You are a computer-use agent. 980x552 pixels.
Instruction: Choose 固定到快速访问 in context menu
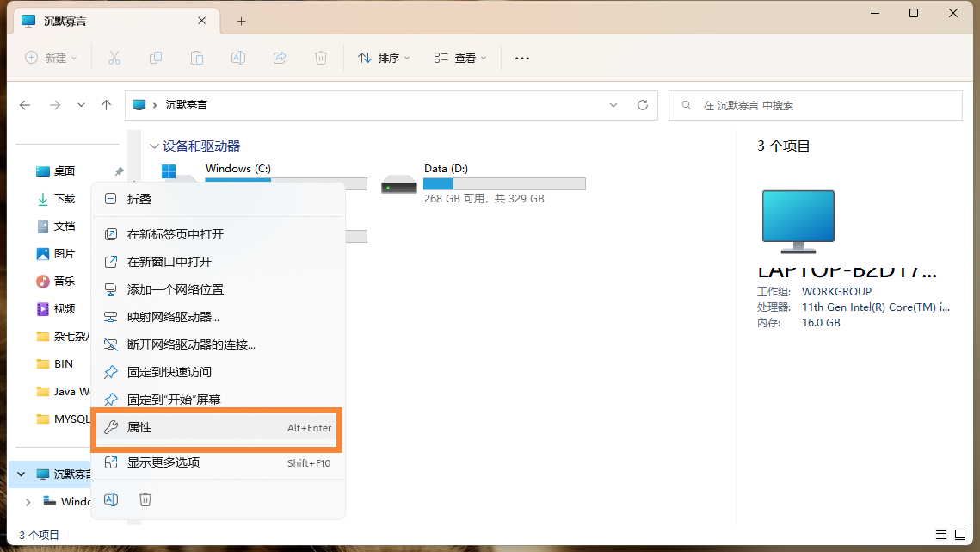pos(219,372)
